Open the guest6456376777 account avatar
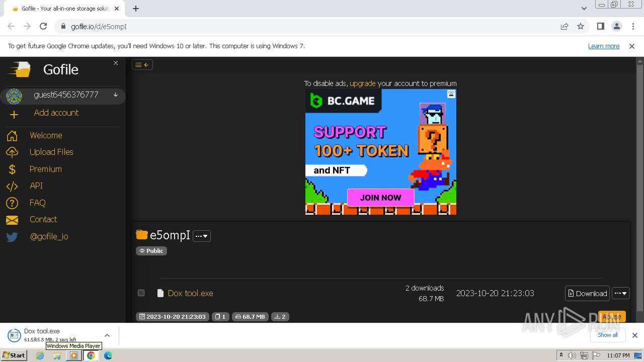 pos(14,96)
